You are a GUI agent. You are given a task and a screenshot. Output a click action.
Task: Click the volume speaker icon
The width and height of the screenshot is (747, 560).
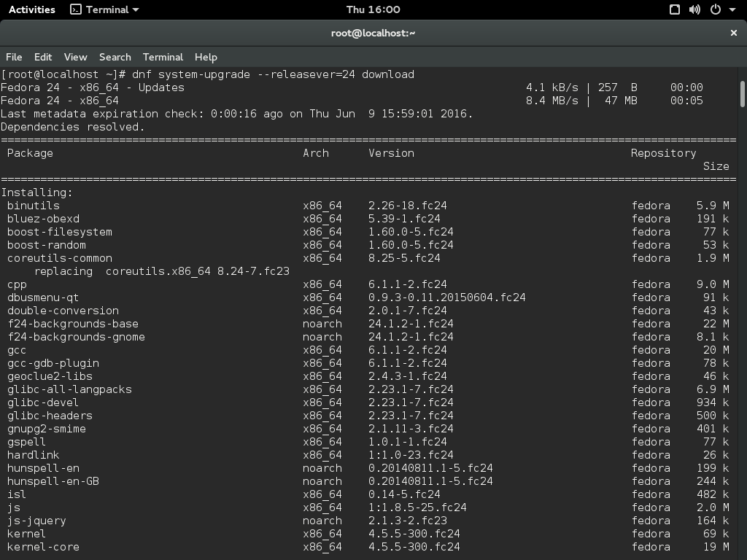tap(694, 9)
